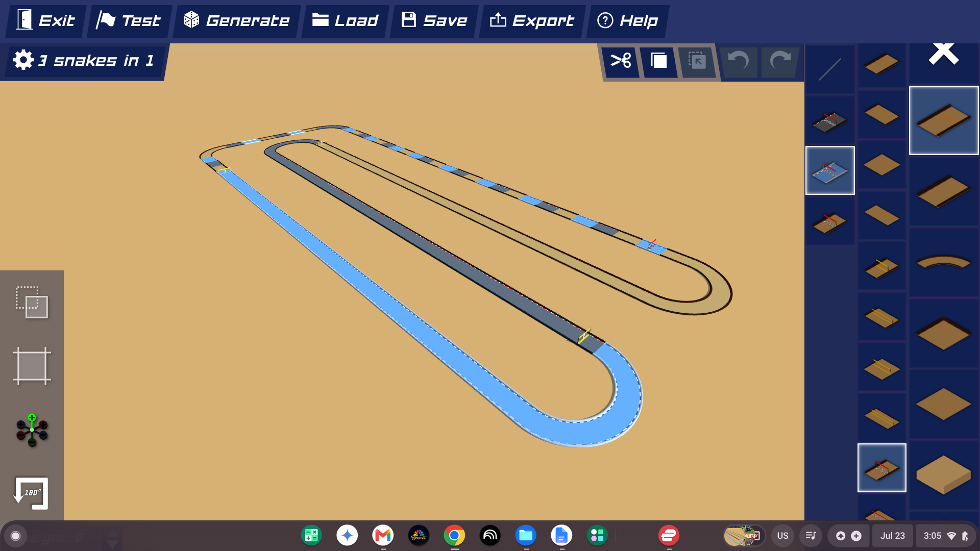
Task: Click the Export button
Action: pos(532,21)
